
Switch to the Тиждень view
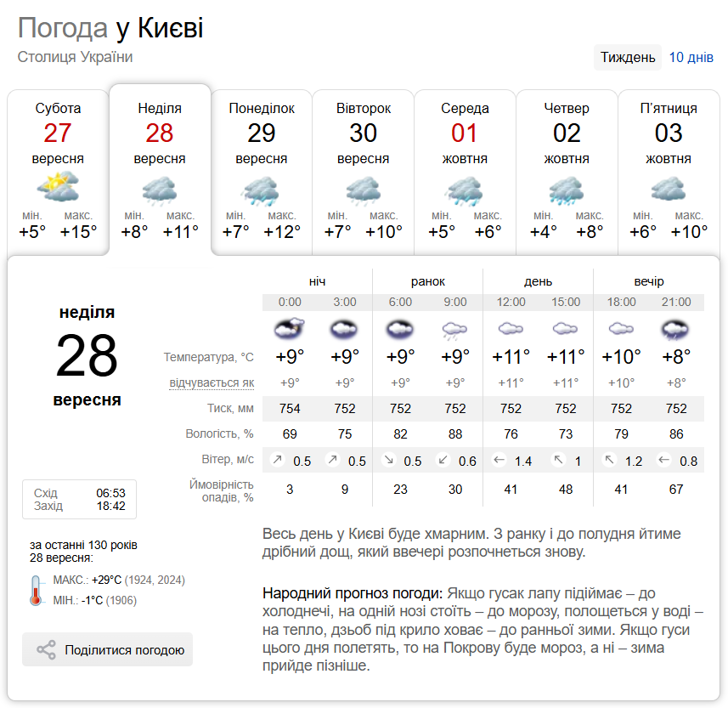click(x=628, y=58)
